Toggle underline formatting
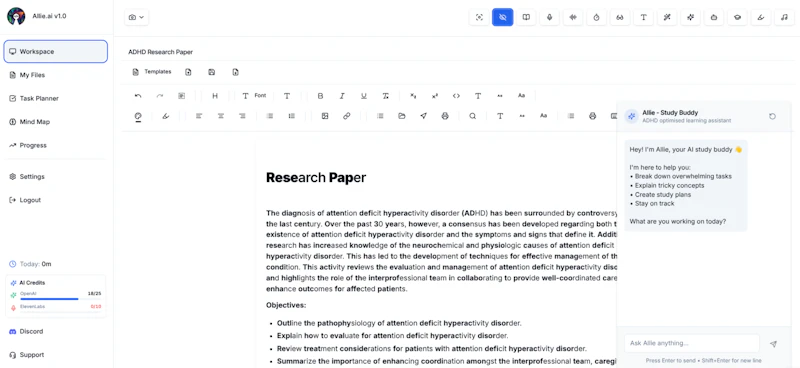 click(364, 95)
